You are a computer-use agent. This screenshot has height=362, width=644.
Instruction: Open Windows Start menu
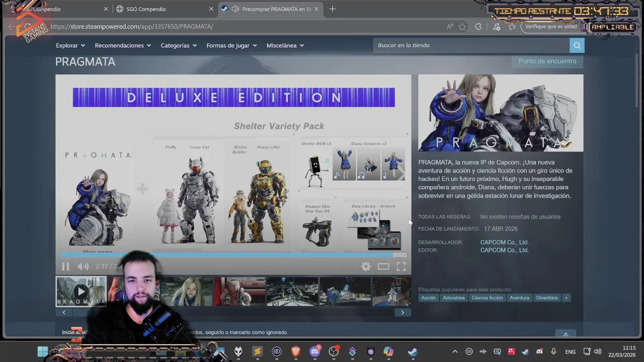pos(43,351)
